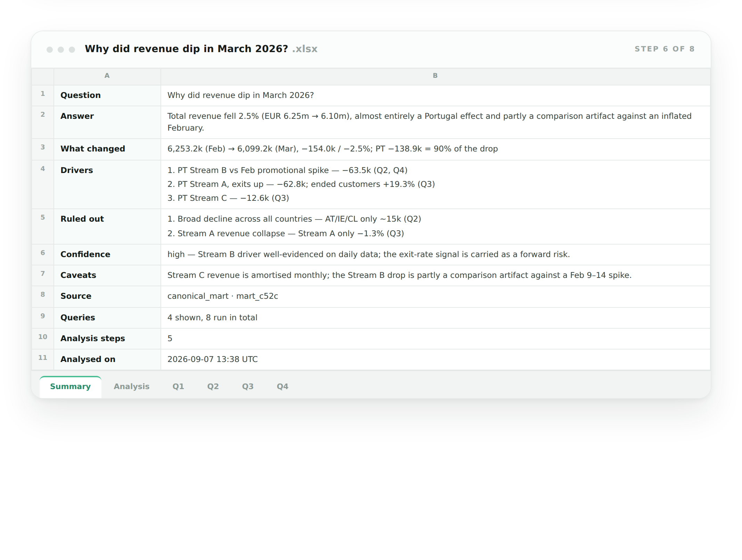Click the 'What changed' label cell
The image size is (742, 560).
[x=107, y=149]
